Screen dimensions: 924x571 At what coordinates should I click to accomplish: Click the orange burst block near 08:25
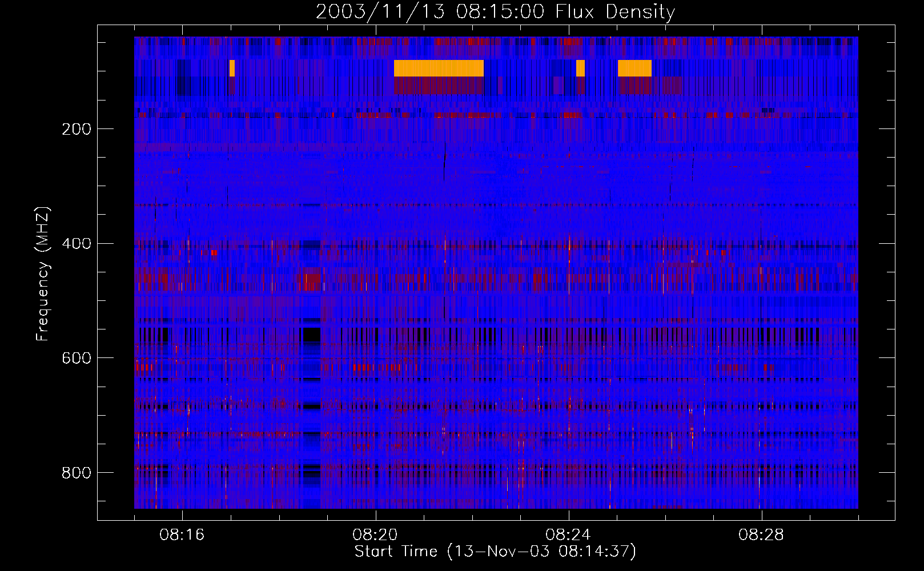pyautogui.click(x=634, y=68)
